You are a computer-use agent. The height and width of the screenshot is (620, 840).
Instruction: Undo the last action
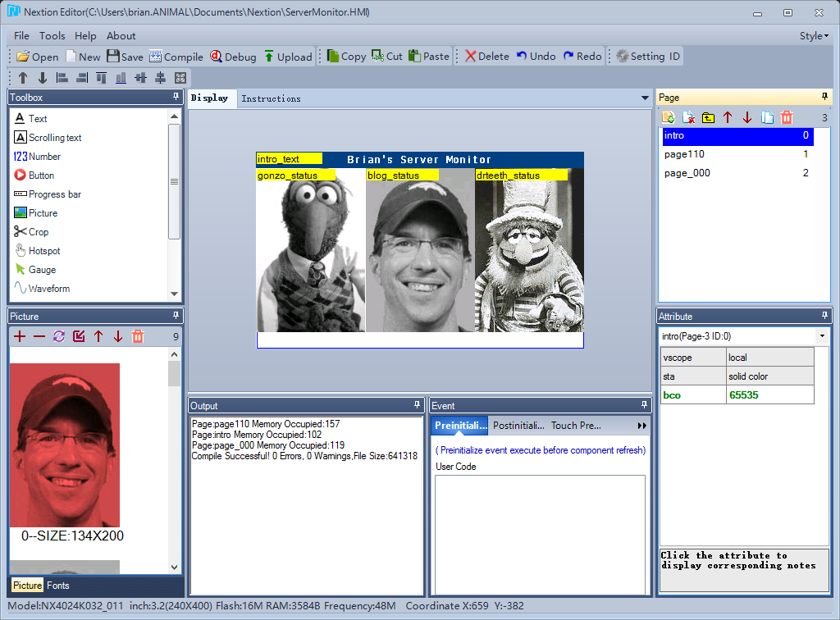tap(536, 57)
